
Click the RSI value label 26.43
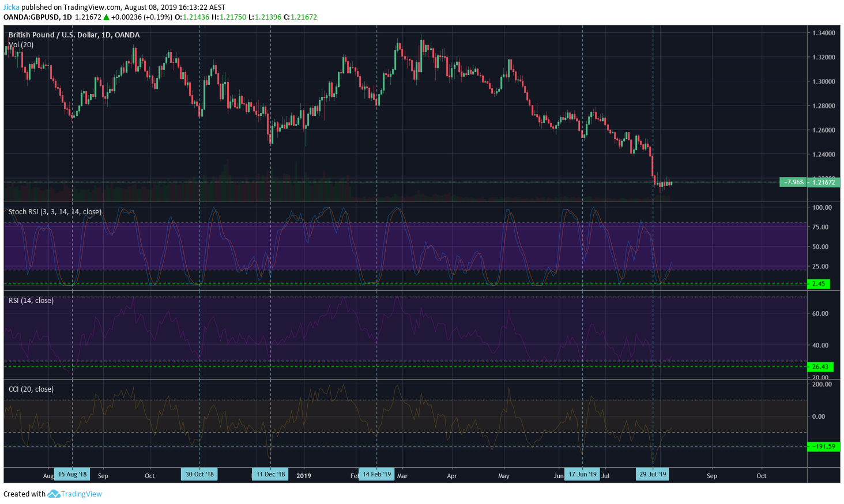click(820, 367)
